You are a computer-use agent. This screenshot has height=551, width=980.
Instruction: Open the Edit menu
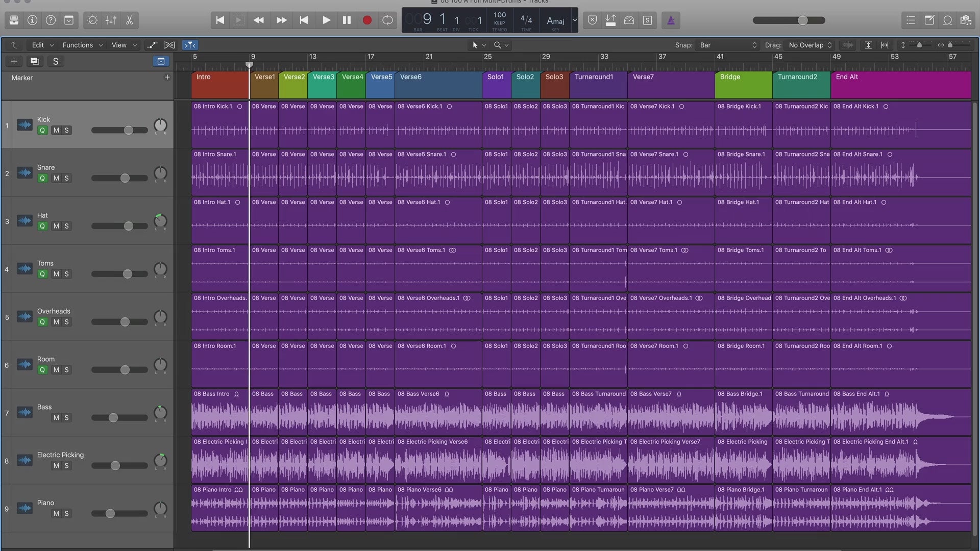click(x=42, y=45)
